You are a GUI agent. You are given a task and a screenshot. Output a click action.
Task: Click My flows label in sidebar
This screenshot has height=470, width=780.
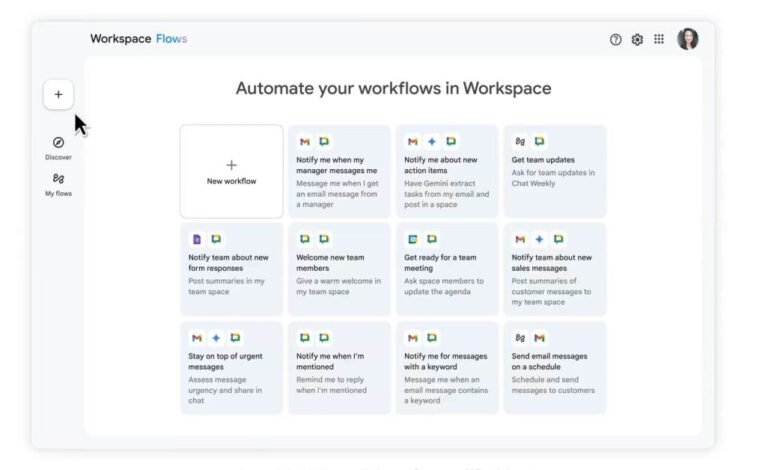pos(58,193)
